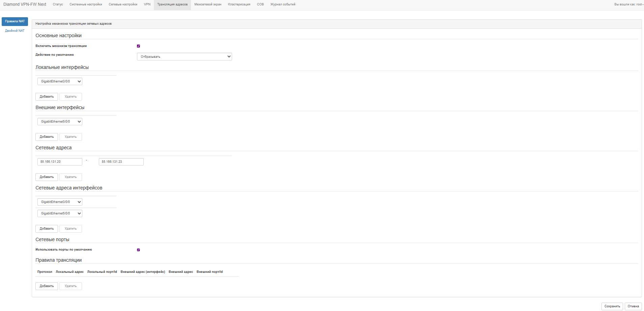Toggle 'Использовать порты по умолчанию' checkbox

138,250
